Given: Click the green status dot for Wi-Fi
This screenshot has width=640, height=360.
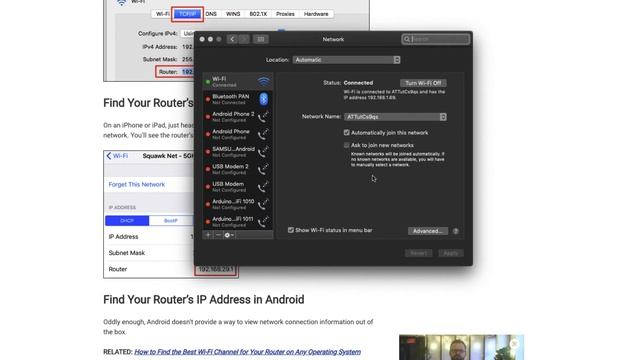Looking at the screenshot, I should [x=208, y=82].
